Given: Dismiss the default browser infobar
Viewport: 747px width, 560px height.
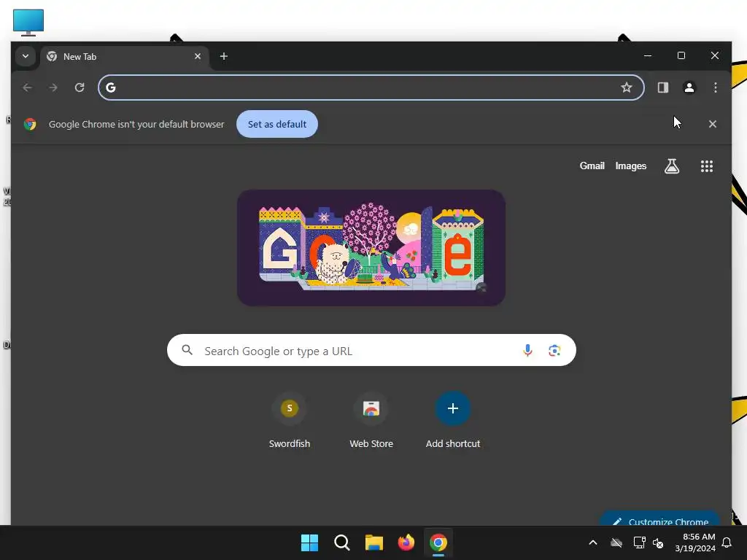Looking at the screenshot, I should point(712,124).
